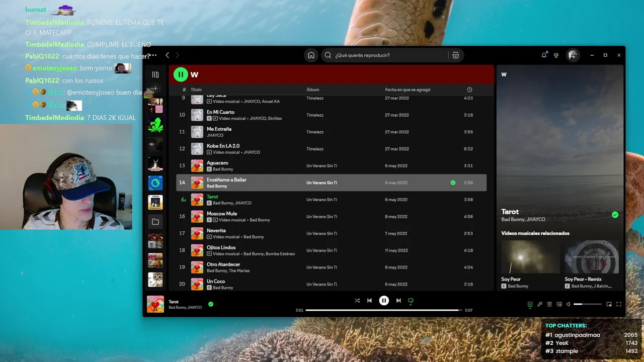The height and width of the screenshot is (362, 644).
Task: Select the Neverita track row
Action: click(331, 233)
